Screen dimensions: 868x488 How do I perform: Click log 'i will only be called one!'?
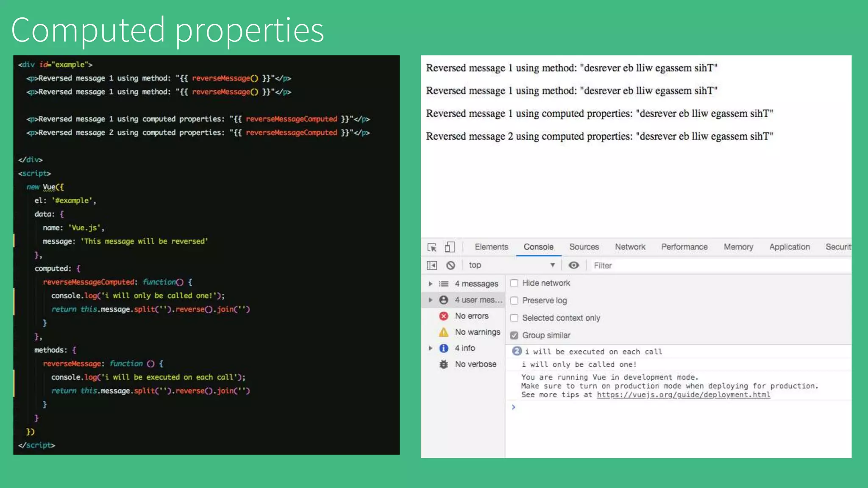point(579,364)
